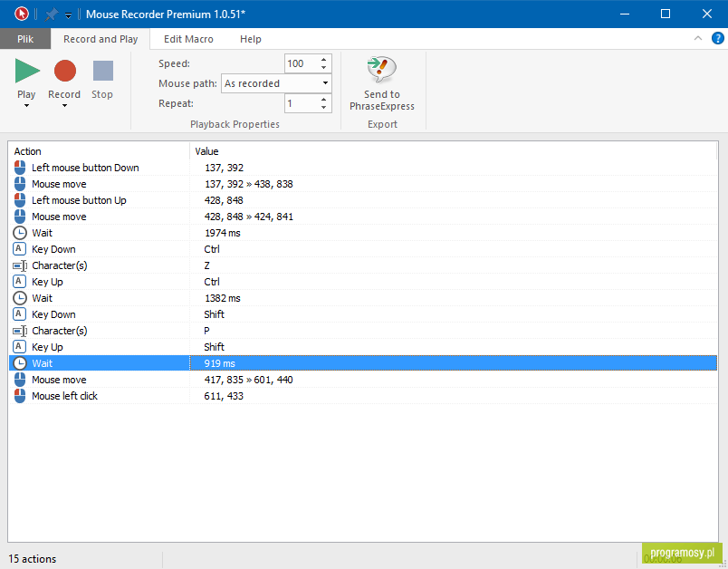The height and width of the screenshot is (569, 728).
Task: Open the quick access toolbar customize arrow
Action: click(x=68, y=15)
